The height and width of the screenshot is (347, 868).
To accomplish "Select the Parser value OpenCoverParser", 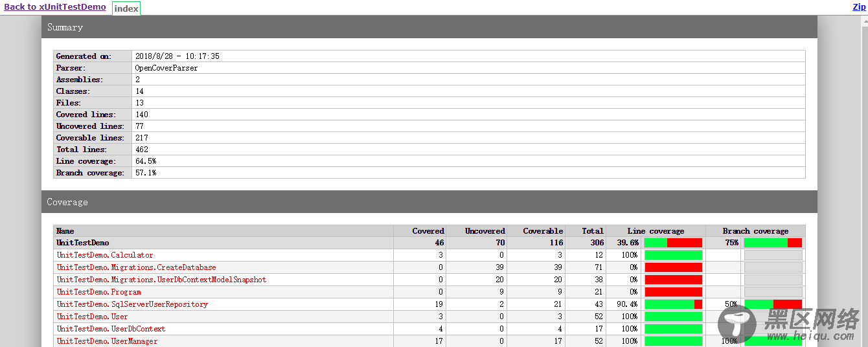I will [x=166, y=68].
